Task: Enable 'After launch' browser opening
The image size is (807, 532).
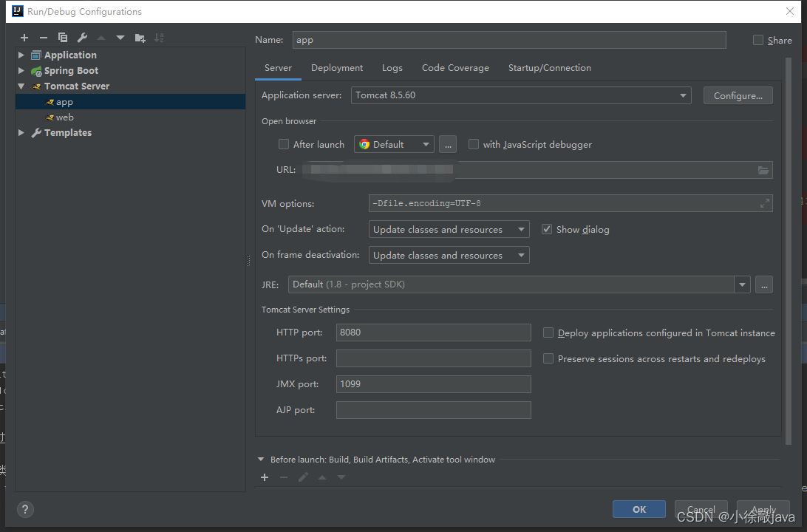Action: click(284, 144)
